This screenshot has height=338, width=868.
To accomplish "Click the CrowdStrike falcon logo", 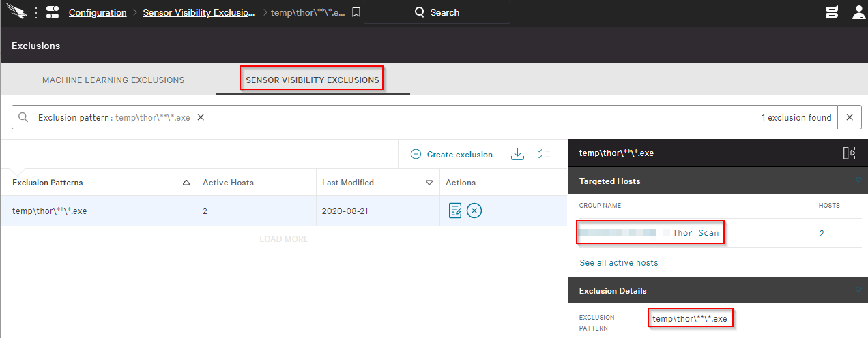I will tap(16, 12).
